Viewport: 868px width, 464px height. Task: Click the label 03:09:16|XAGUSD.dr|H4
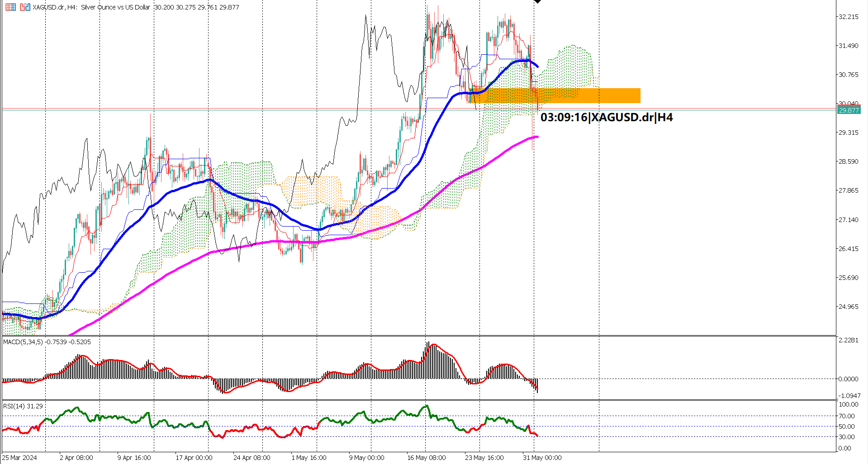607,118
